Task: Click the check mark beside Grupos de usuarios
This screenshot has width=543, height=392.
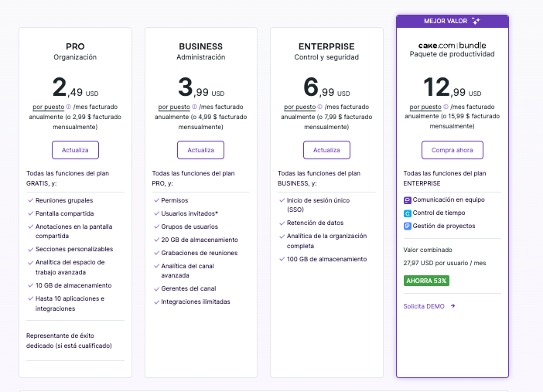Action: [156, 227]
